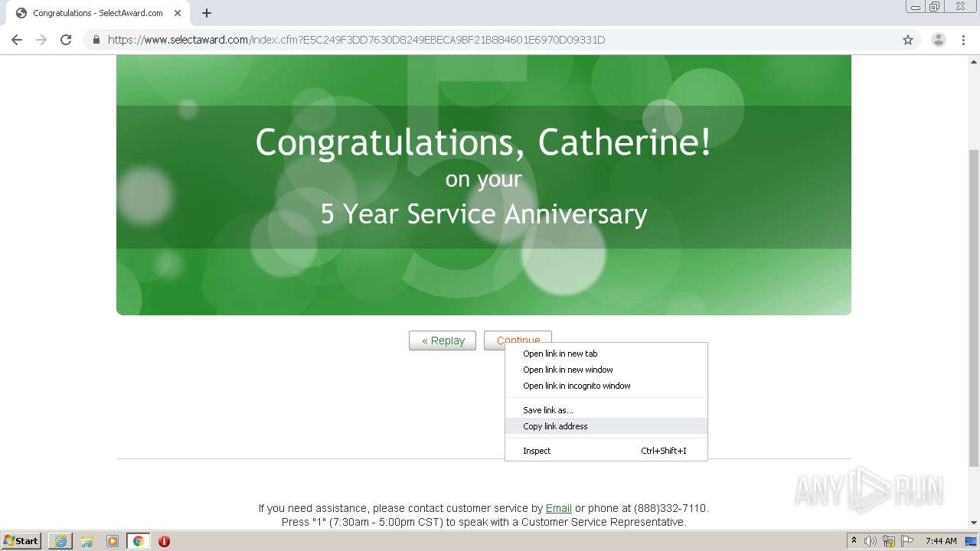This screenshot has width=980, height=551.
Task: Select the Congratulations - SelectAward.com tab
Action: click(x=97, y=13)
